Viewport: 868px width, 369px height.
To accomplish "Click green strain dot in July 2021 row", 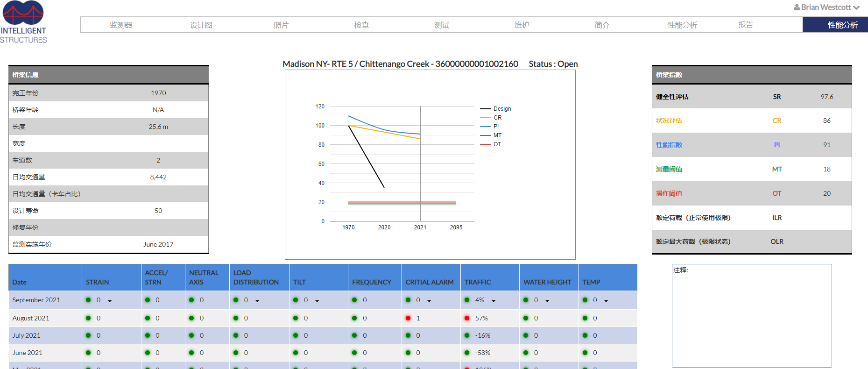I will [88, 335].
